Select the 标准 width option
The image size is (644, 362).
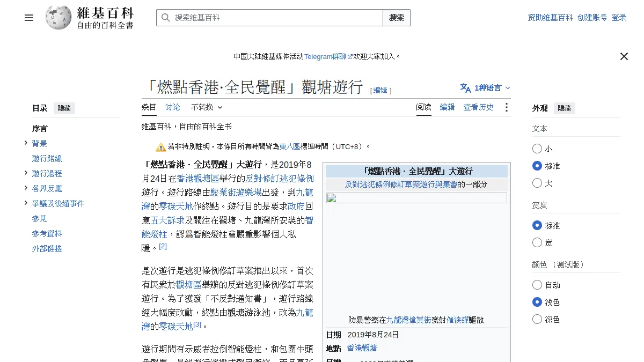[x=537, y=225]
